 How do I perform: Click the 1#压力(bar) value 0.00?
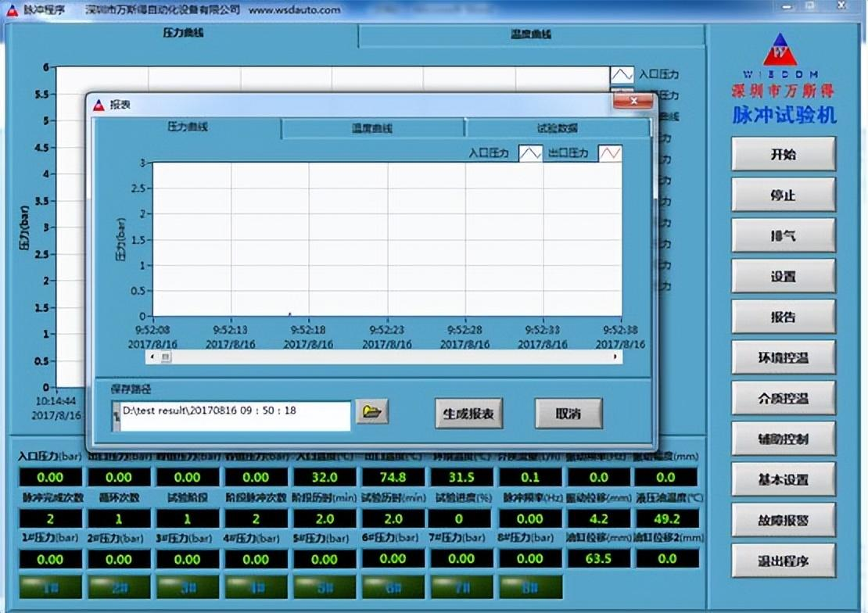coord(50,559)
